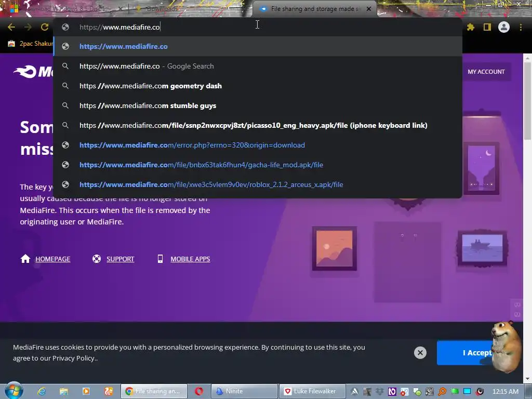
Task: Open the gacha-life_mod.apk history suggestion
Action: (258, 165)
